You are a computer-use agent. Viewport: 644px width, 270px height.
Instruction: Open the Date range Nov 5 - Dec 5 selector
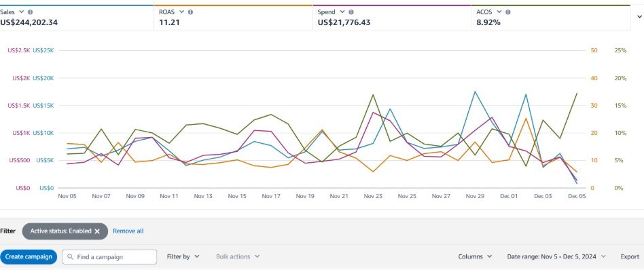556,257
